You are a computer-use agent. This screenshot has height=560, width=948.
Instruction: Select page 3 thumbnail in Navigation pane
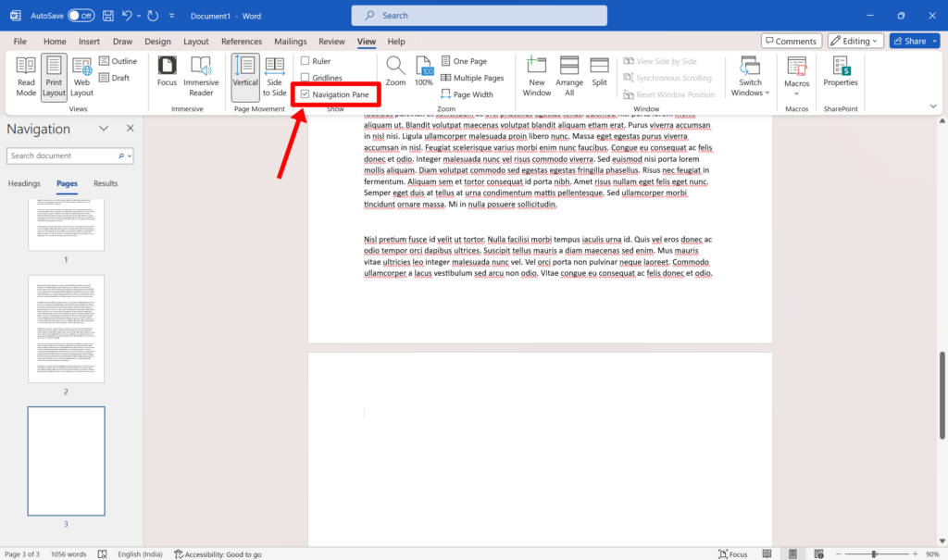66,461
